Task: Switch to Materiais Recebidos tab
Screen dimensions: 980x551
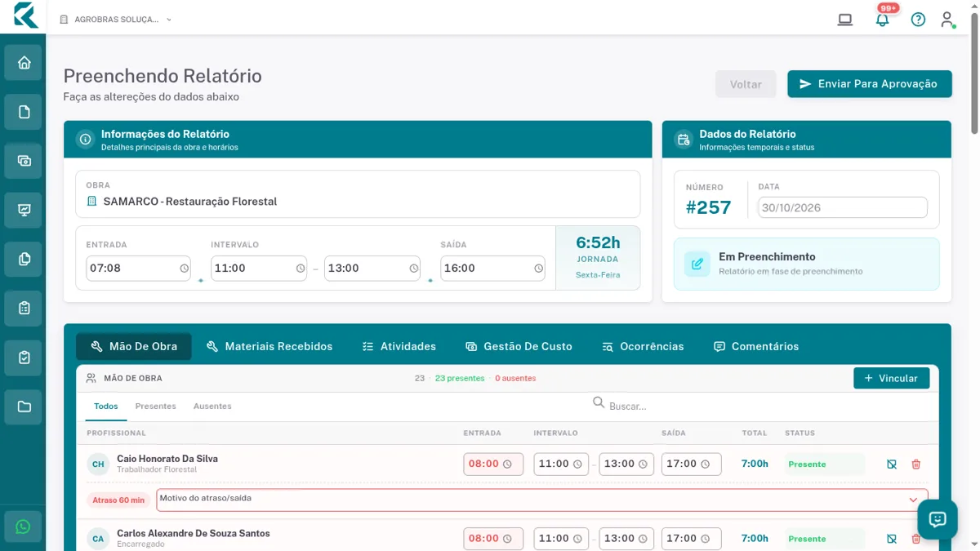Action: (x=269, y=347)
